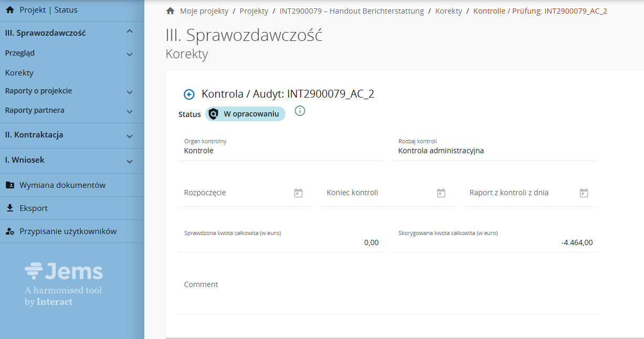Click the Wymiana dokumentów folder icon
Viewport: 644px width, 339px height.
(10, 185)
